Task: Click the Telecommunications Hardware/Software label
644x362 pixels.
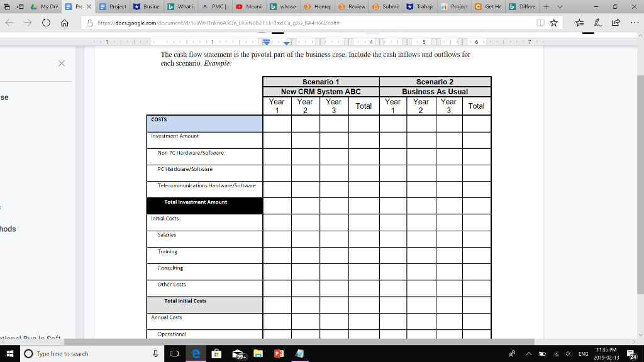Action: click(x=206, y=185)
